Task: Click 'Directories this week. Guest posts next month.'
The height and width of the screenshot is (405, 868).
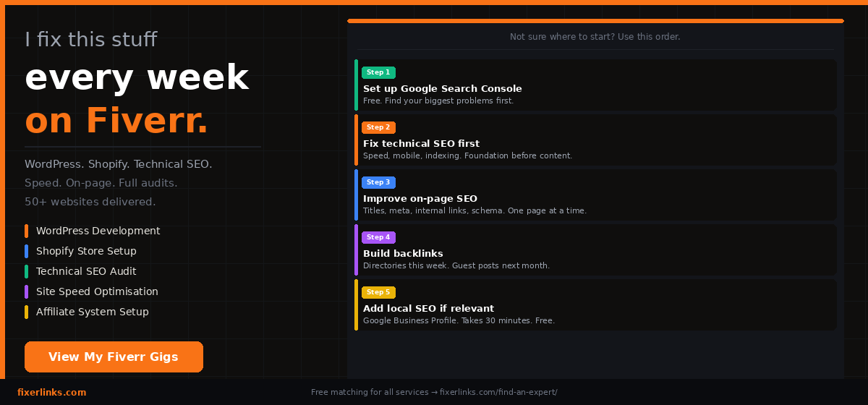Action: click(x=456, y=265)
